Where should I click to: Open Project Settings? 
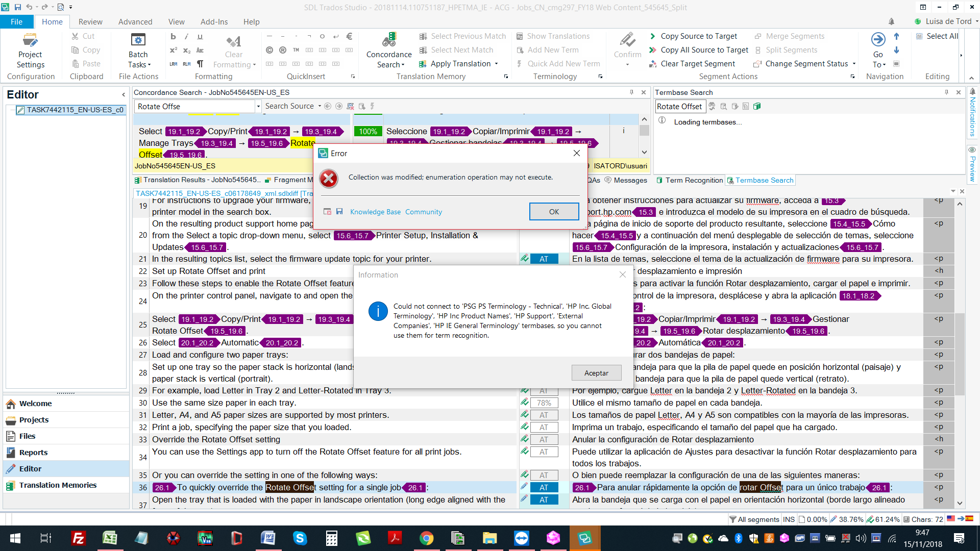pyautogui.click(x=30, y=50)
